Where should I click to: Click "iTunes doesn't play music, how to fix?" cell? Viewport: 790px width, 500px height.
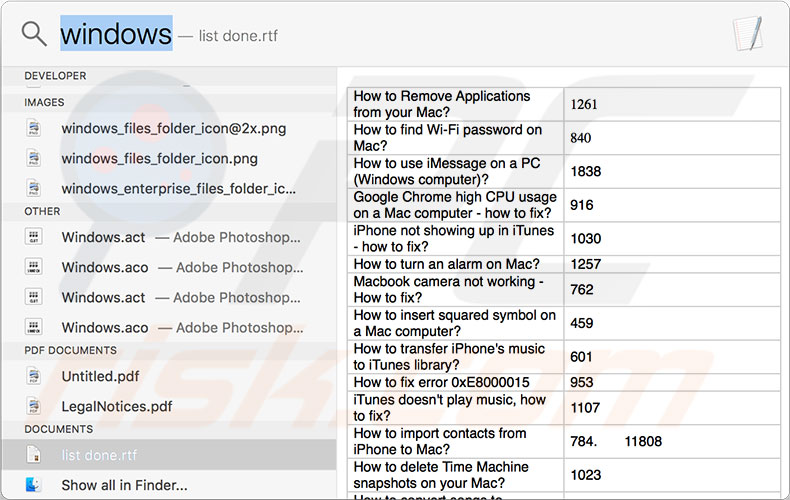(x=455, y=408)
